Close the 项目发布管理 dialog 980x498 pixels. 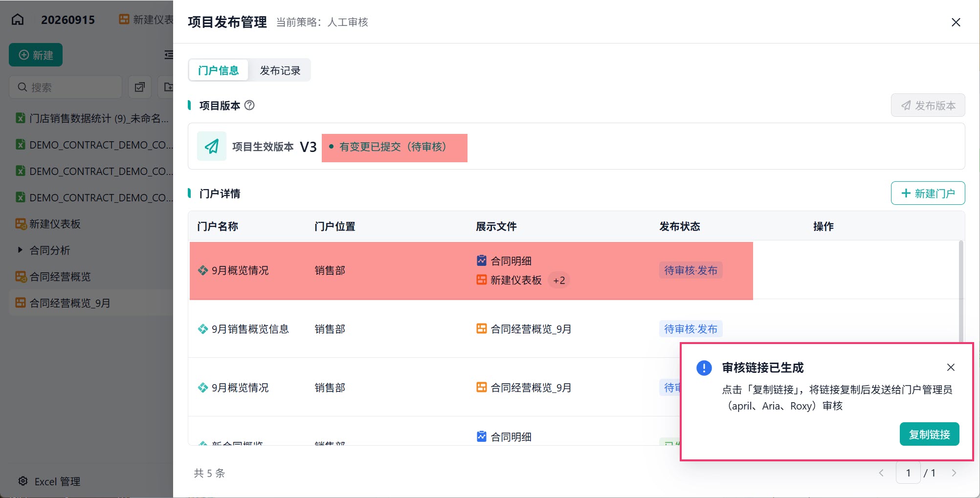956,22
